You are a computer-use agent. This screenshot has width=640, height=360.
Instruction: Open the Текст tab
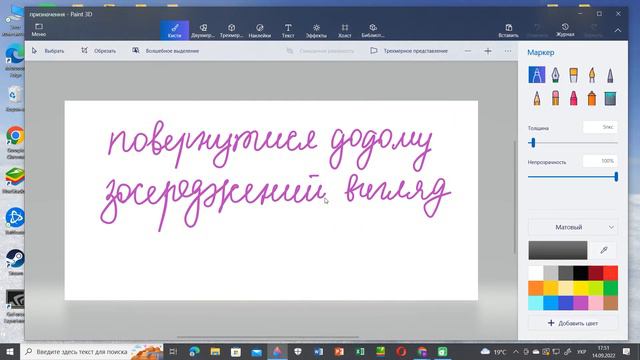pyautogui.click(x=288, y=31)
